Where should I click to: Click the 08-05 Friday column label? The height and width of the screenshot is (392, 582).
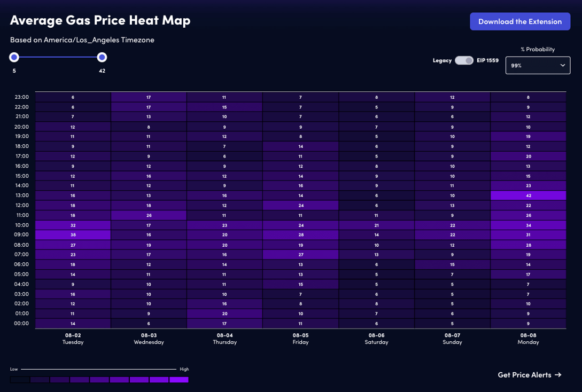pos(300,339)
